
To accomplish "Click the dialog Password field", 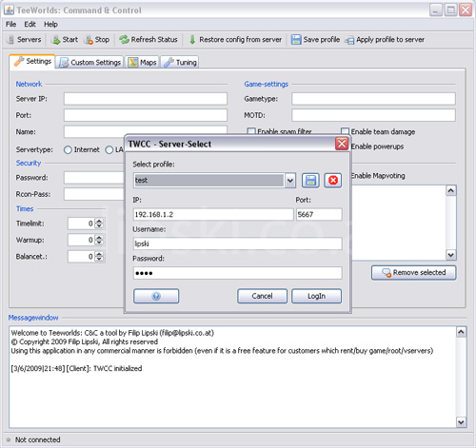I will (x=238, y=273).
